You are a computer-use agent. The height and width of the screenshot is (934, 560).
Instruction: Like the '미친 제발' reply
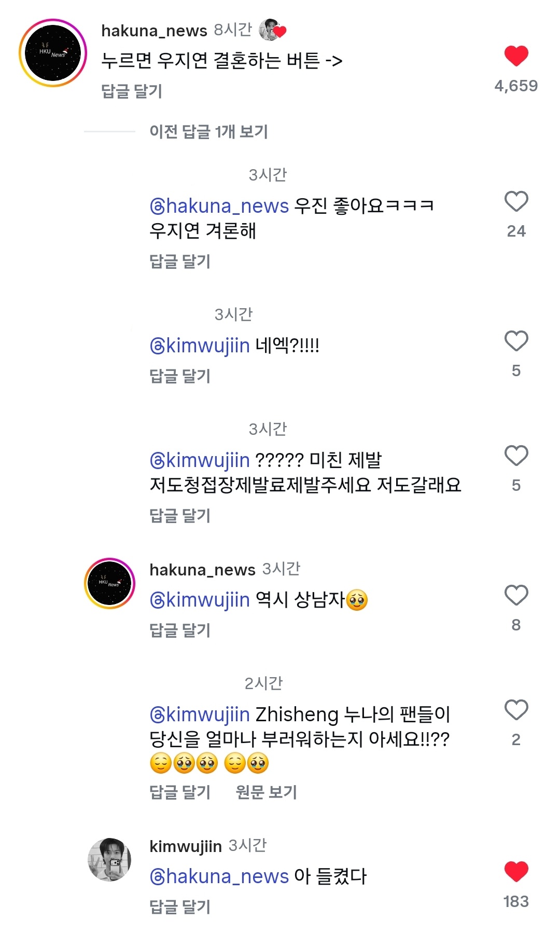516,456
